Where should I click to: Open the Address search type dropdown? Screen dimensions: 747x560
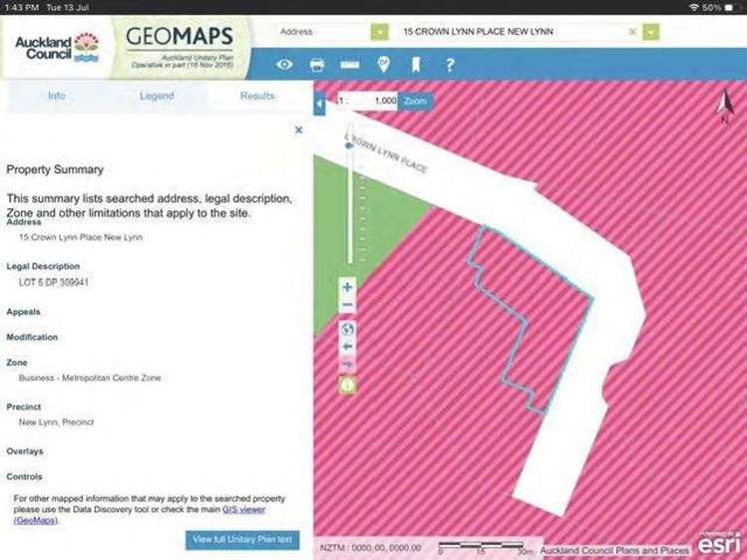click(x=379, y=32)
